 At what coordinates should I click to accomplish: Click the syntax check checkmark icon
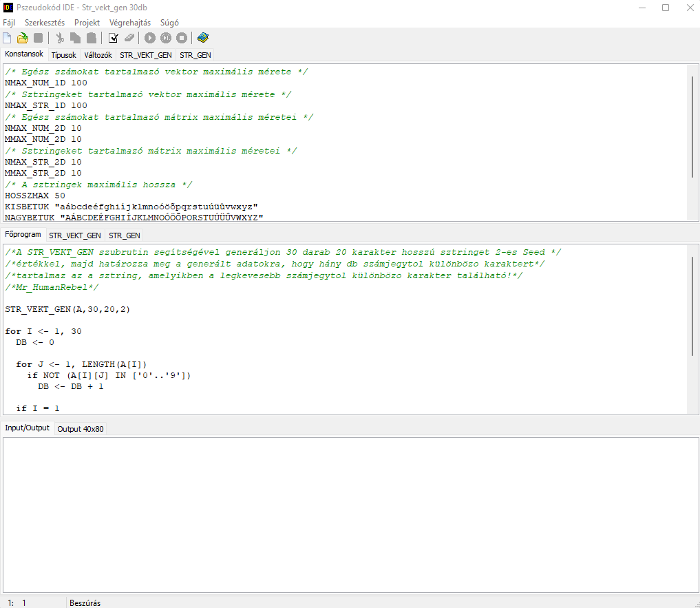[114, 38]
